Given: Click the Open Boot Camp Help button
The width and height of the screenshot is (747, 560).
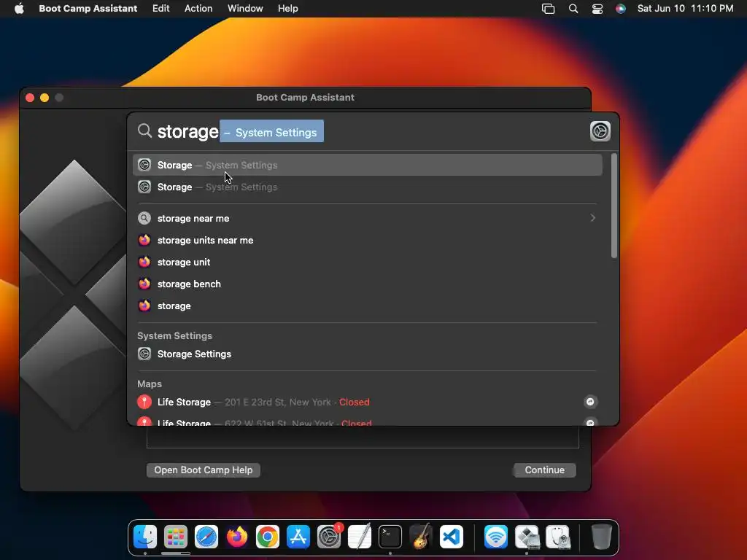Looking at the screenshot, I should (x=203, y=470).
